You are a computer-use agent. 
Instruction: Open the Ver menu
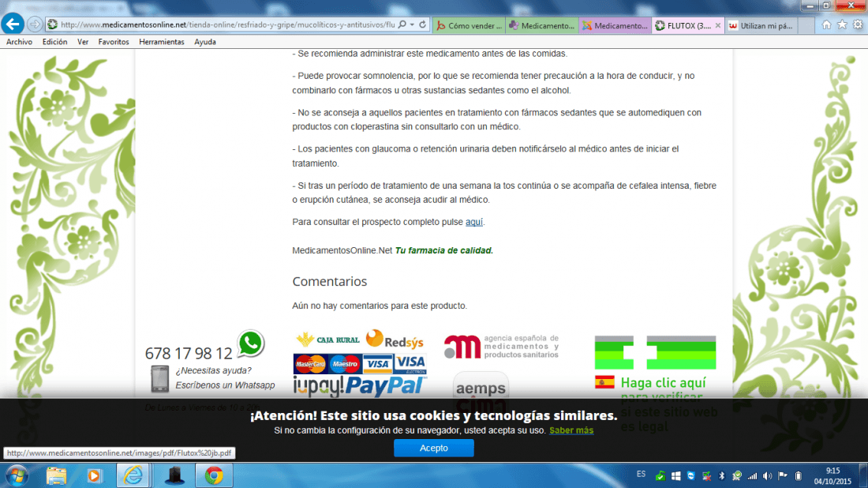[x=83, y=42]
